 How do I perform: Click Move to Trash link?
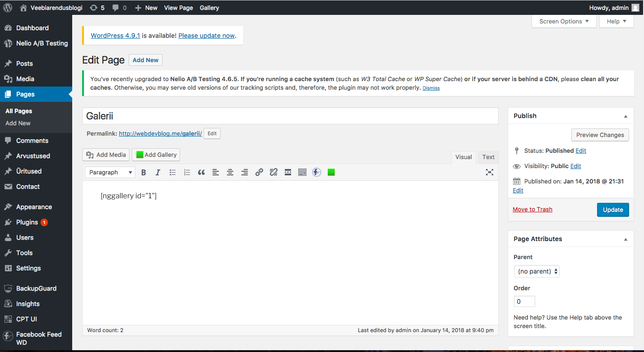click(x=533, y=210)
